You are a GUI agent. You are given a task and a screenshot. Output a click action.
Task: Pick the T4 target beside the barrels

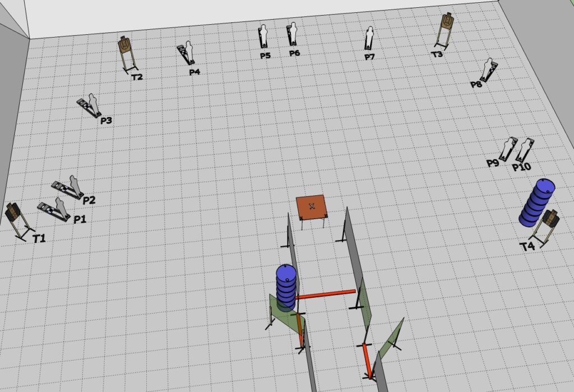click(x=552, y=220)
